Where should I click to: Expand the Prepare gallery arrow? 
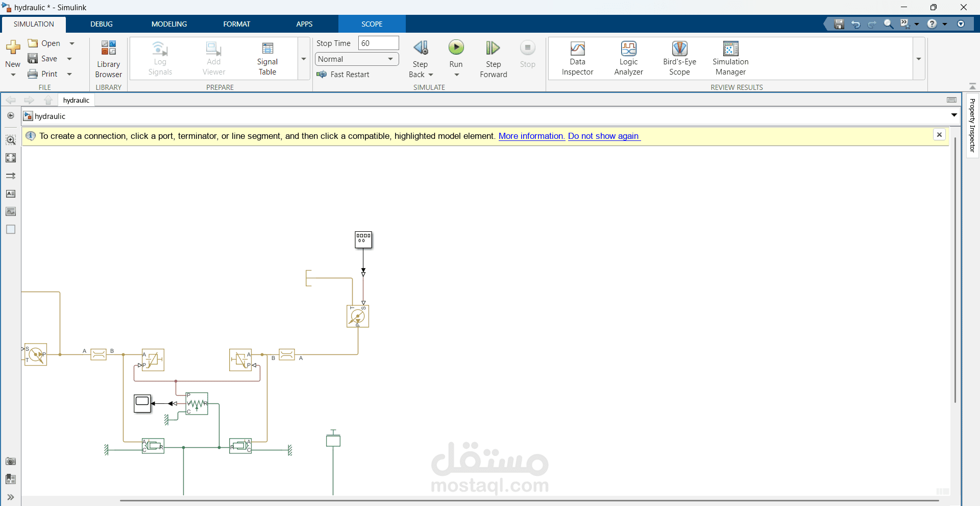304,59
